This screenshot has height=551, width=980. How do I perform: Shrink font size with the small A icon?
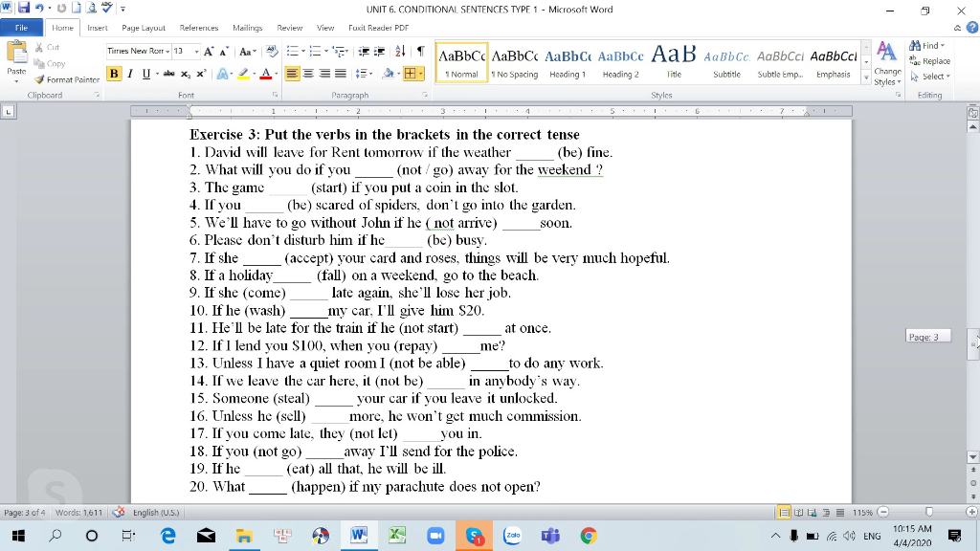[x=224, y=52]
